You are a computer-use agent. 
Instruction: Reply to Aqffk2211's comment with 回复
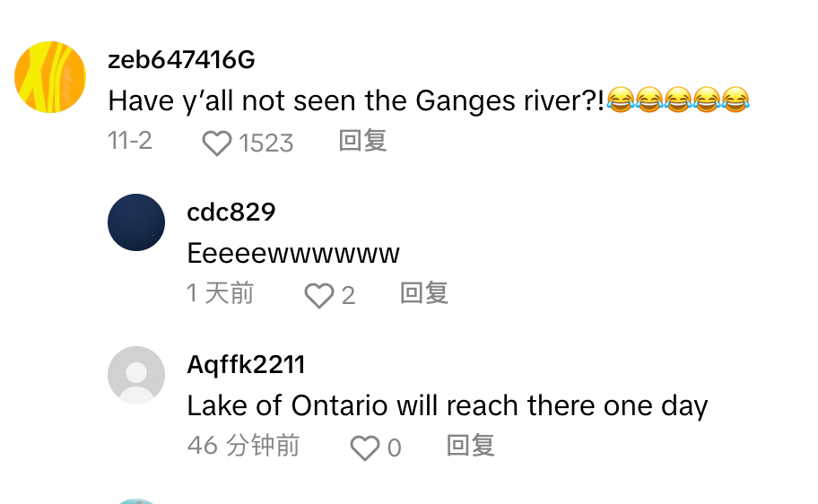point(471,446)
